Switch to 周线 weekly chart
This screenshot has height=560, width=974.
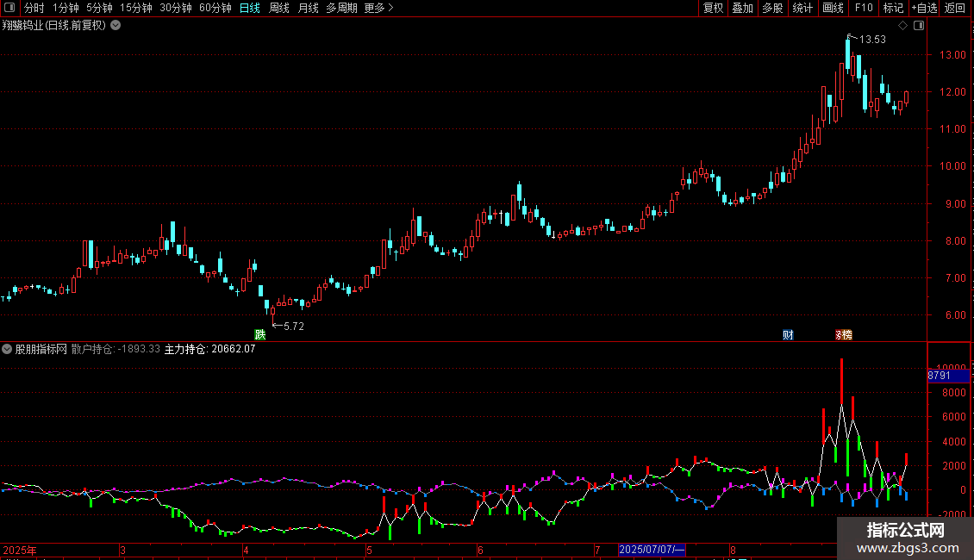[279, 8]
